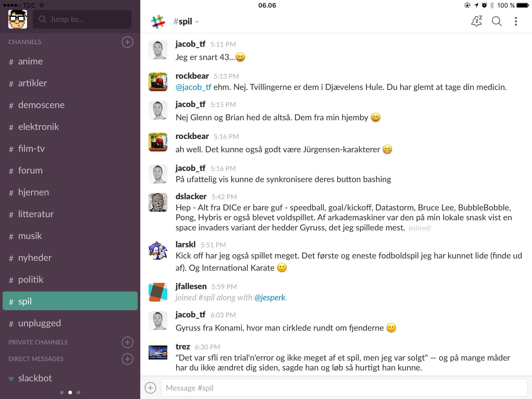Follow the @jesperk mention link

[270, 297]
